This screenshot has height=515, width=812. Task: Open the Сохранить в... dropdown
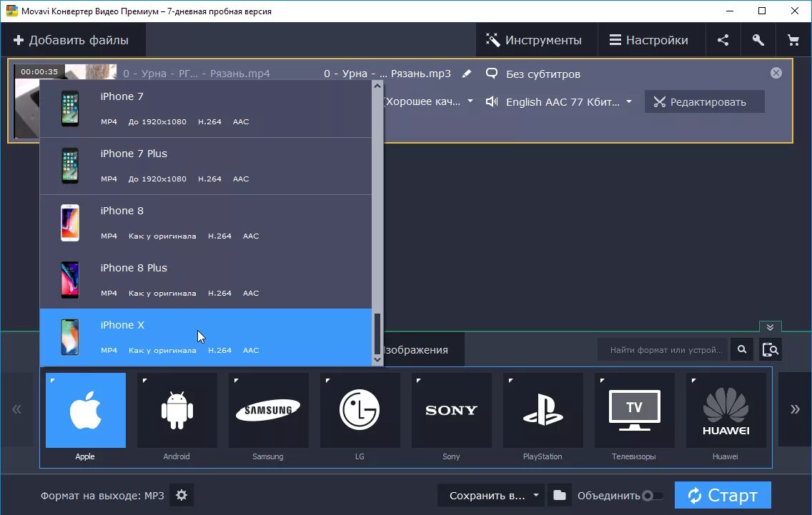[492, 495]
